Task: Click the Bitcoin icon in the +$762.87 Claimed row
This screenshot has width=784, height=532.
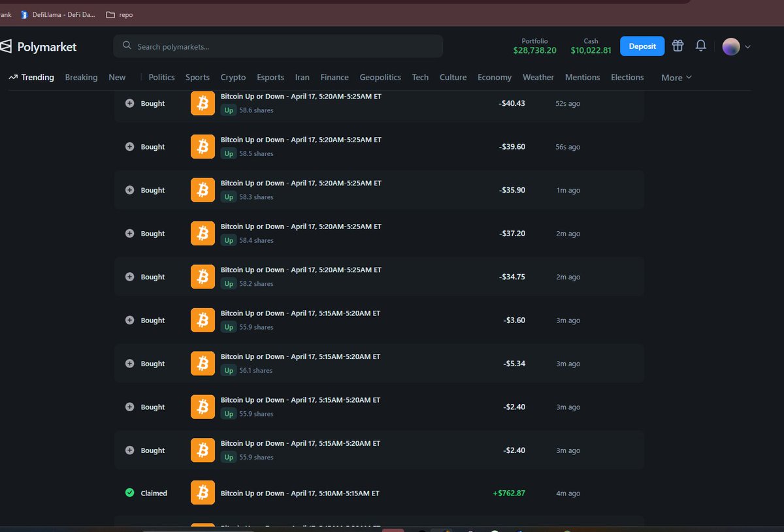Action: click(x=203, y=493)
